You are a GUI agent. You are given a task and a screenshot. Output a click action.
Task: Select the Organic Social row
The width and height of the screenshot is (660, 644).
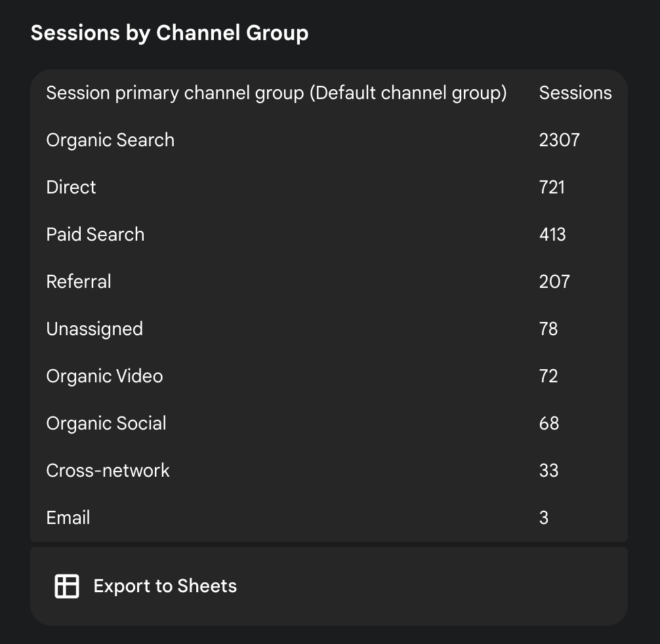(x=106, y=423)
